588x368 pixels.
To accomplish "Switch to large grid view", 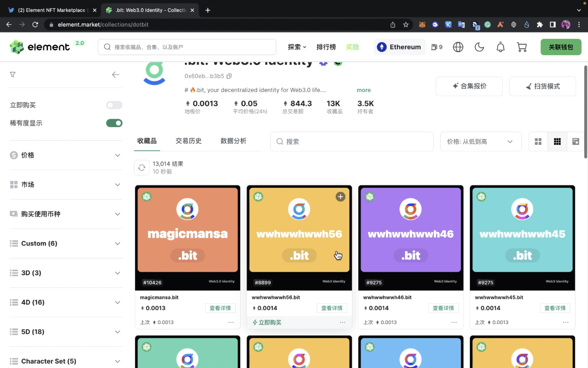I will (x=538, y=141).
